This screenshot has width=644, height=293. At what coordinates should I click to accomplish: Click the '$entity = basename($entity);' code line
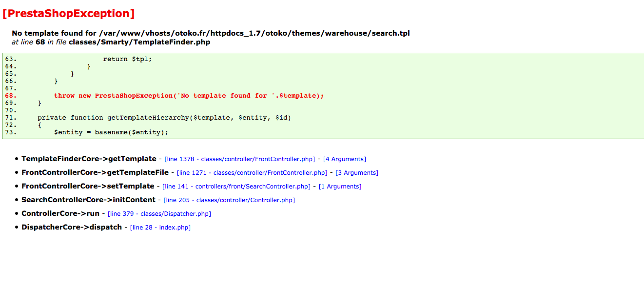coord(111,132)
